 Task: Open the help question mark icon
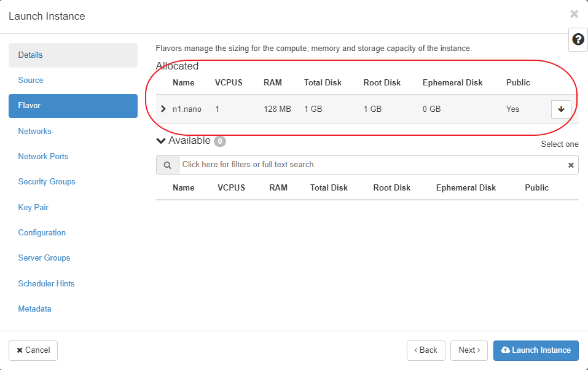coord(578,39)
